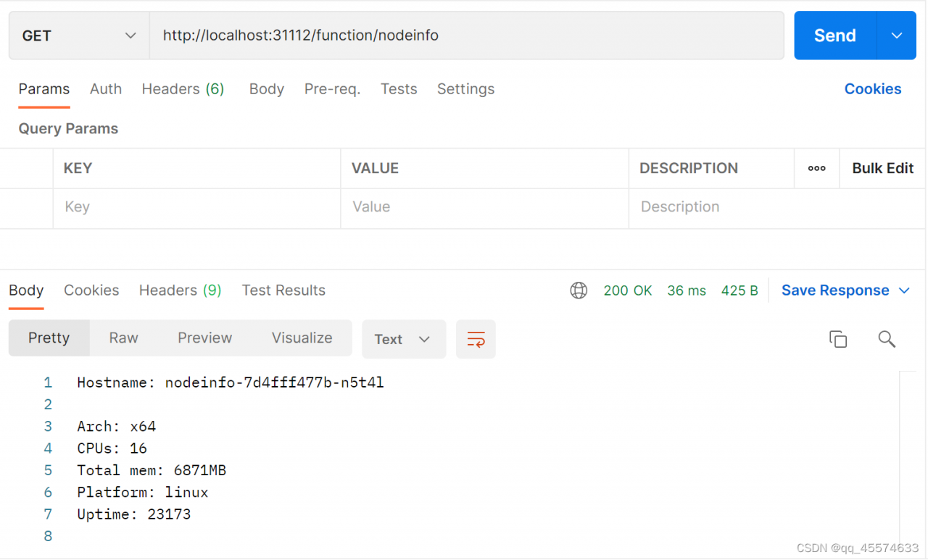
Task: Click the globe network icon
Action: (579, 291)
